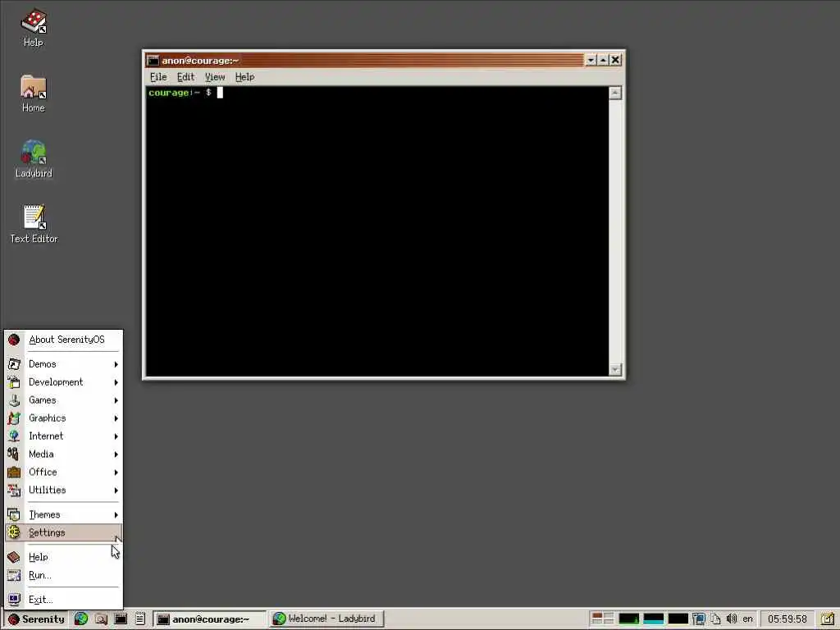
Task: Click the 05:59:58 taskbar clock
Action: click(x=787, y=619)
